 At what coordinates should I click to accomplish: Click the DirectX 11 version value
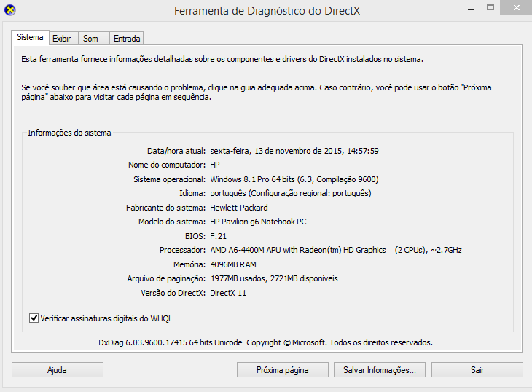(x=230, y=293)
